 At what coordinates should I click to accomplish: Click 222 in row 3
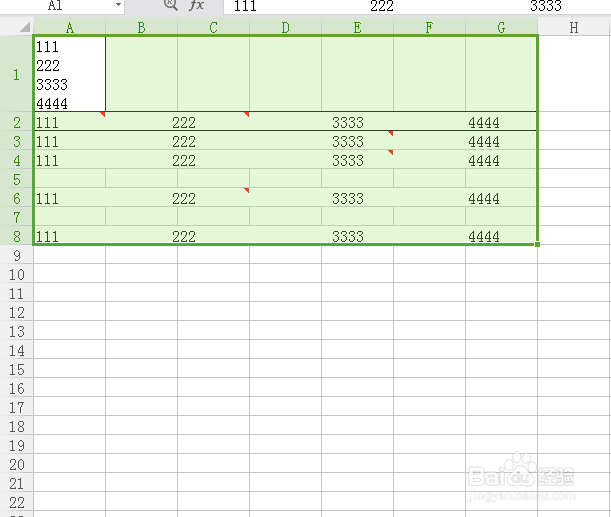[184, 141]
